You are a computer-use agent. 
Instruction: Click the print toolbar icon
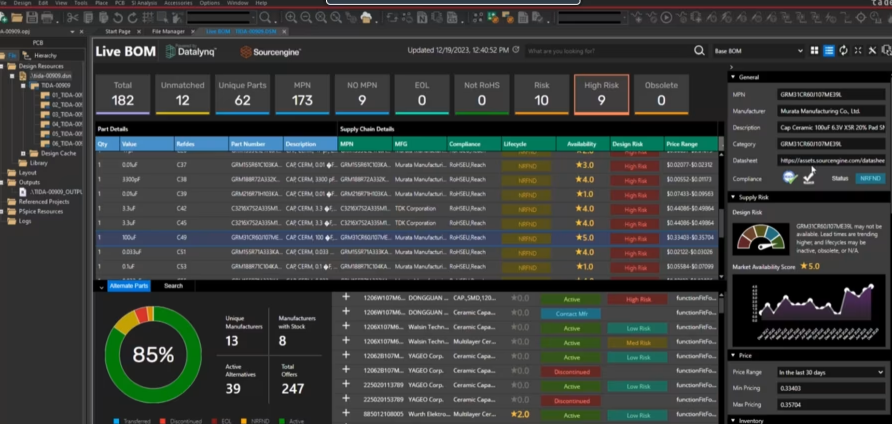click(x=47, y=18)
